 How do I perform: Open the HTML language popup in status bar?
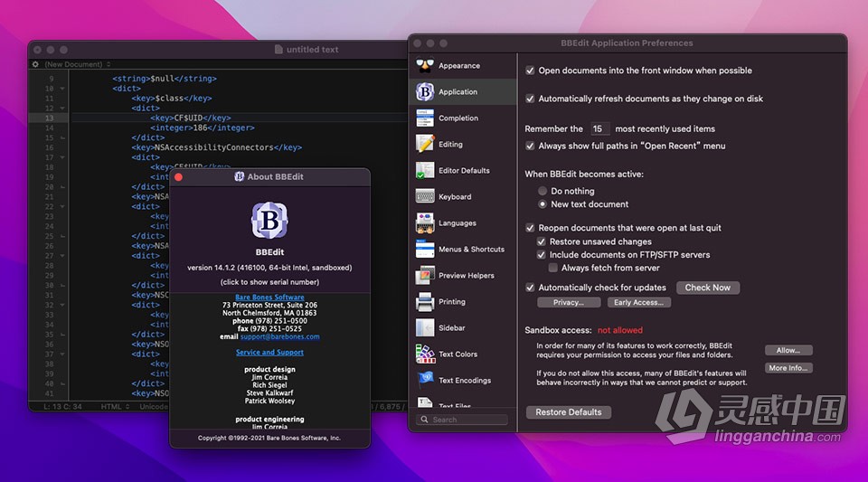[x=115, y=406]
